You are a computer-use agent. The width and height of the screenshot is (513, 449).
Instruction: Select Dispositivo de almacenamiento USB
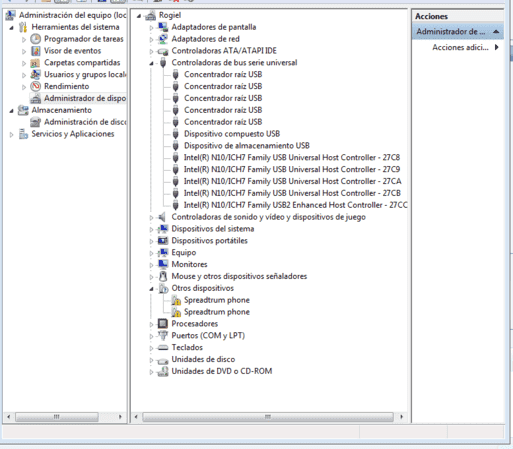pos(247,146)
